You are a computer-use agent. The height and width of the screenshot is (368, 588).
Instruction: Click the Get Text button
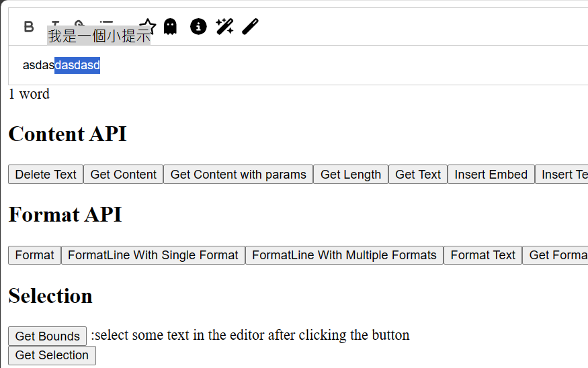(x=418, y=174)
